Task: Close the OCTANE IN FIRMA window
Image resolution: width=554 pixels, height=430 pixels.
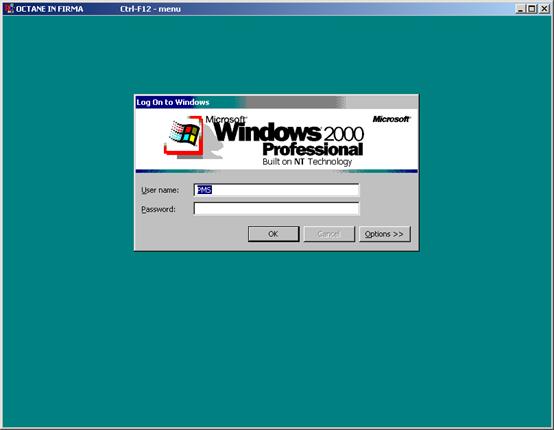Action: [544, 9]
